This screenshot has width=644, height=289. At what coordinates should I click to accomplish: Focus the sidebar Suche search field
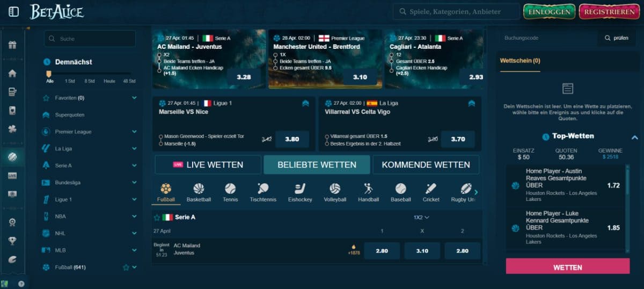tap(90, 39)
